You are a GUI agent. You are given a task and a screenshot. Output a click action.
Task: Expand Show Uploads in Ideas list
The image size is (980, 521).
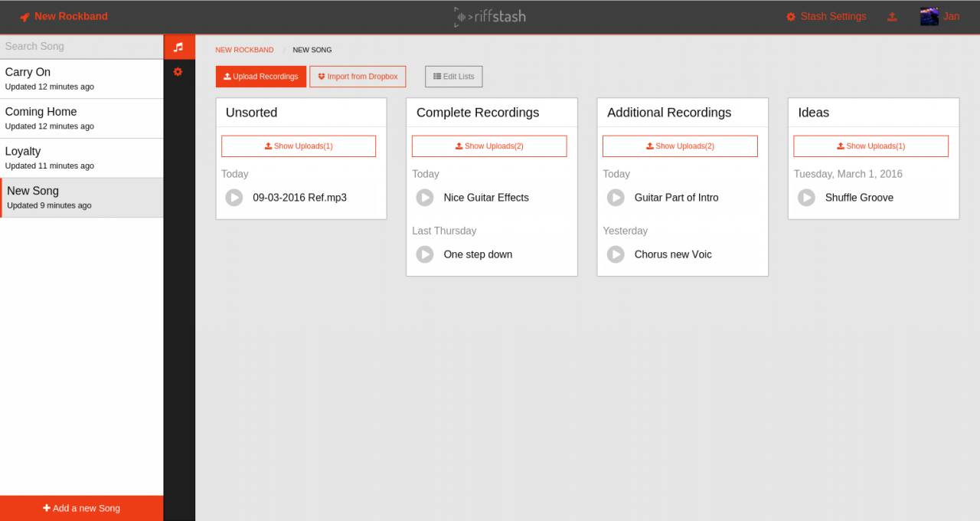point(871,146)
